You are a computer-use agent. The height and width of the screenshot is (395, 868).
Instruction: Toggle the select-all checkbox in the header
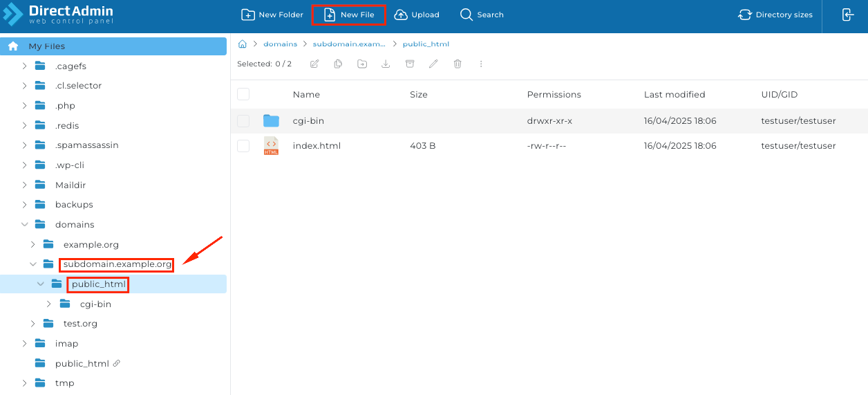243,94
